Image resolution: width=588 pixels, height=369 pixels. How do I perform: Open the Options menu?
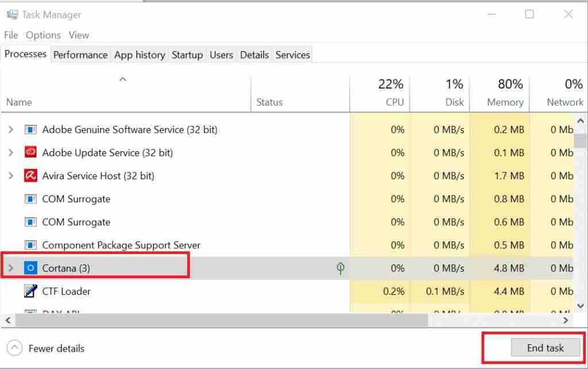(43, 35)
